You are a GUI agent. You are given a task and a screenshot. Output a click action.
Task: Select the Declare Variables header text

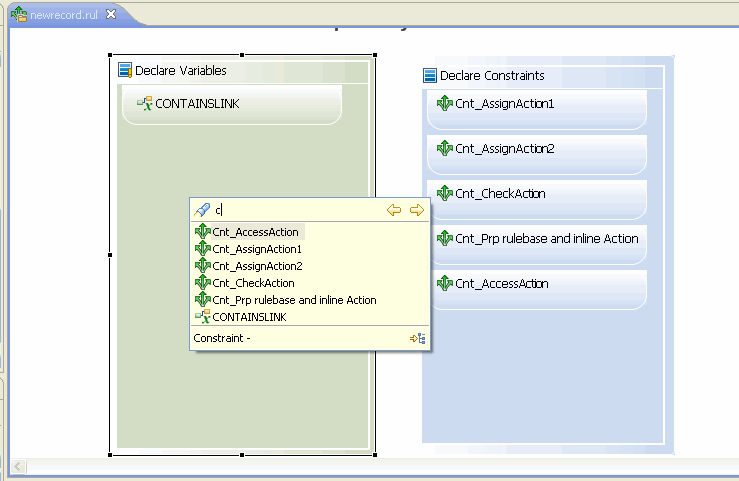181,71
